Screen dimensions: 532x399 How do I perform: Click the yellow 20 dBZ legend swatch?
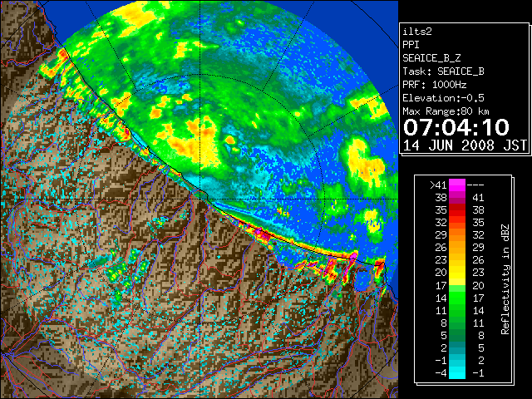click(457, 273)
